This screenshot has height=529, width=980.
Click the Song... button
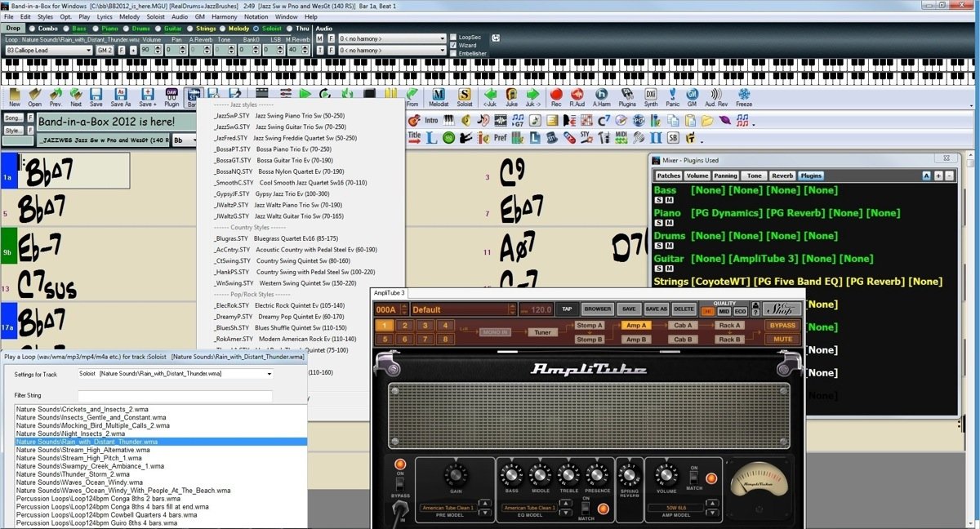[x=14, y=118]
